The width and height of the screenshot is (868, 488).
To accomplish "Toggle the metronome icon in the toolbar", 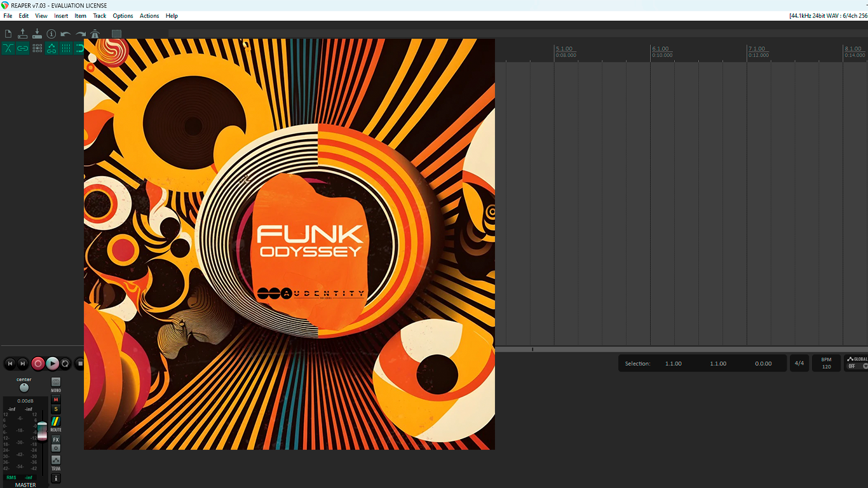I will pyautogui.click(x=95, y=34).
